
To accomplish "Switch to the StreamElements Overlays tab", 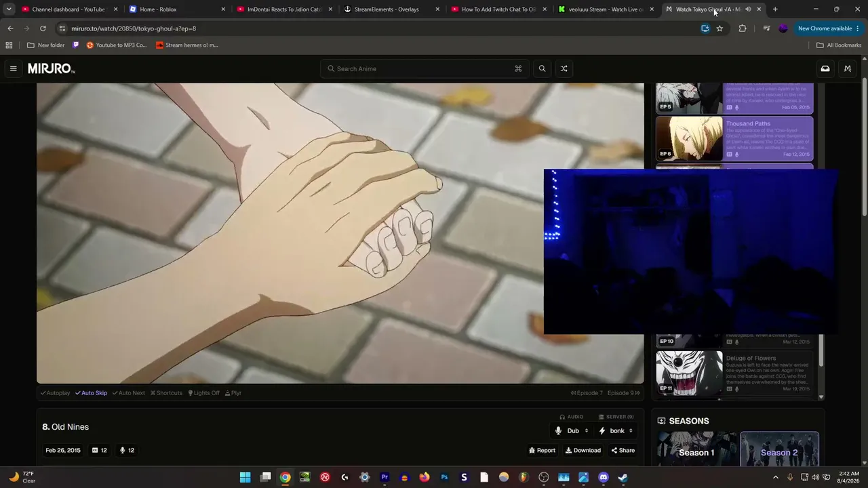I will (392, 9).
